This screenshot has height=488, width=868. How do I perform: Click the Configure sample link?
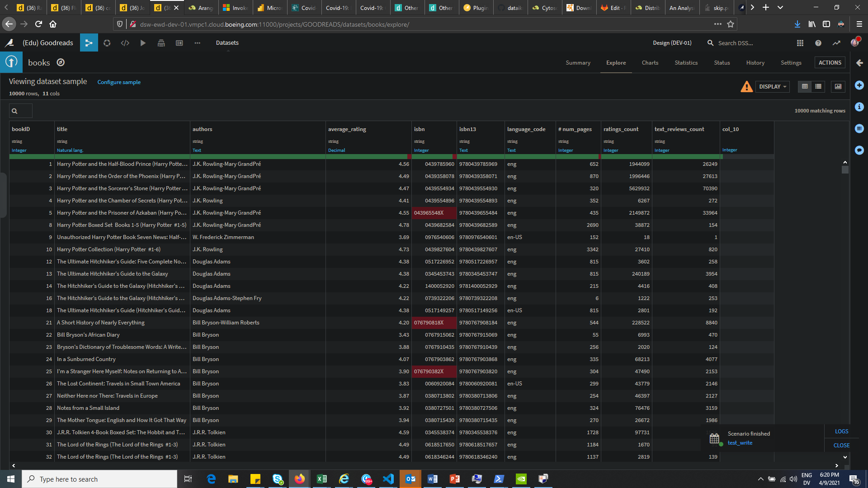(119, 82)
